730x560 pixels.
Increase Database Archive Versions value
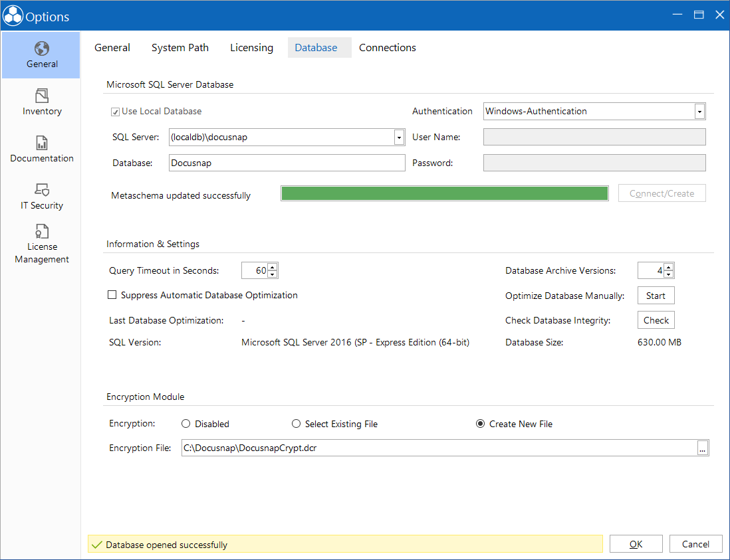[x=669, y=267]
